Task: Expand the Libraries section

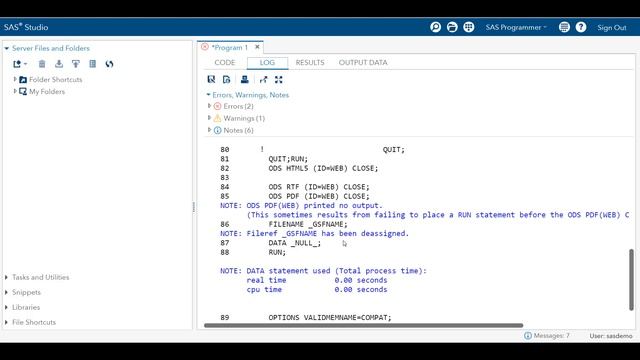Action: point(7,307)
